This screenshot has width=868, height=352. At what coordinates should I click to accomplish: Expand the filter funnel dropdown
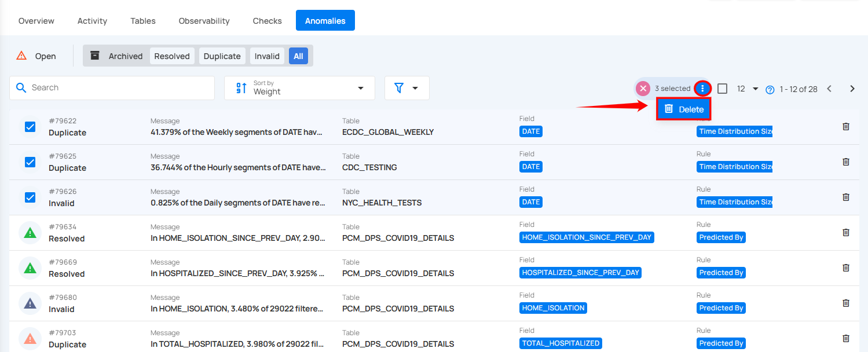point(406,88)
